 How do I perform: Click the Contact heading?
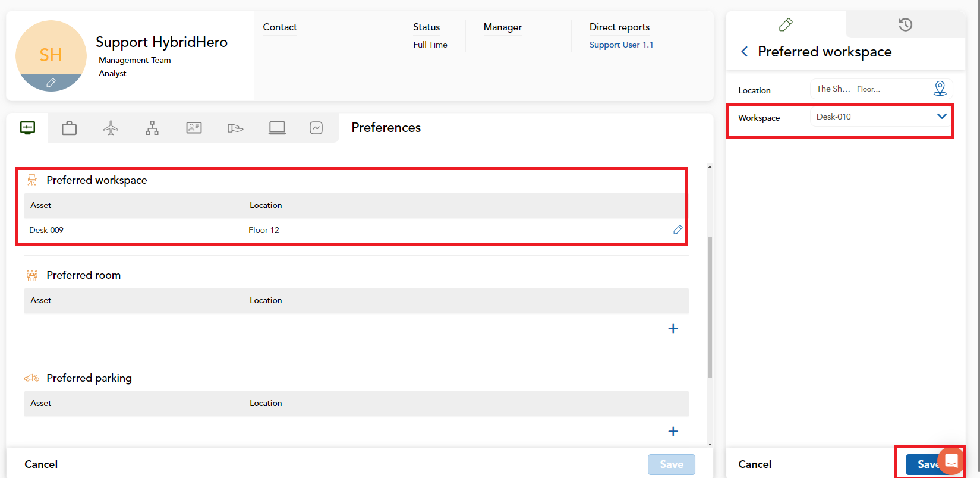point(280,27)
